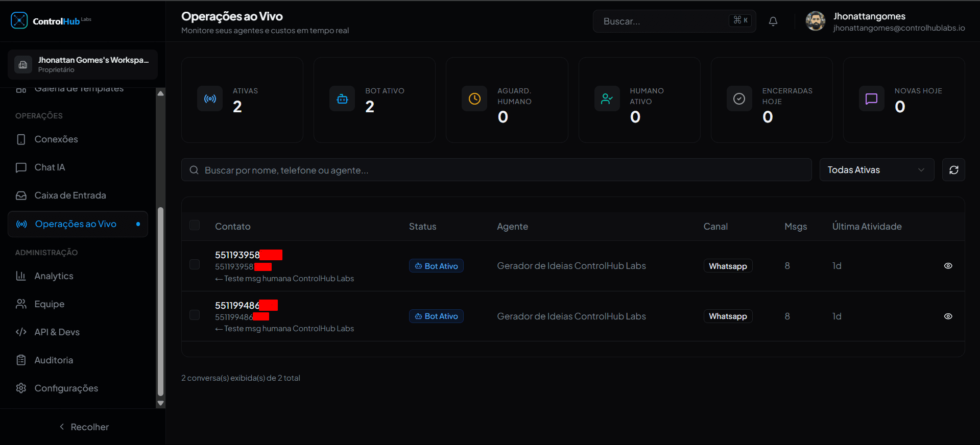The width and height of the screenshot is (980, 445).
Task: Click the user profile avatar
Action: coord(816,21)
